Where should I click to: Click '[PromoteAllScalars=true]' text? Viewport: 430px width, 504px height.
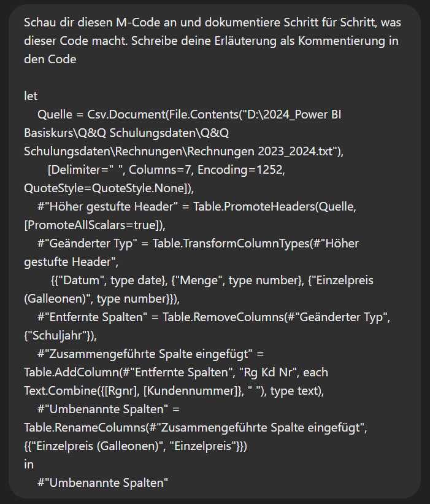pos(92,225)
